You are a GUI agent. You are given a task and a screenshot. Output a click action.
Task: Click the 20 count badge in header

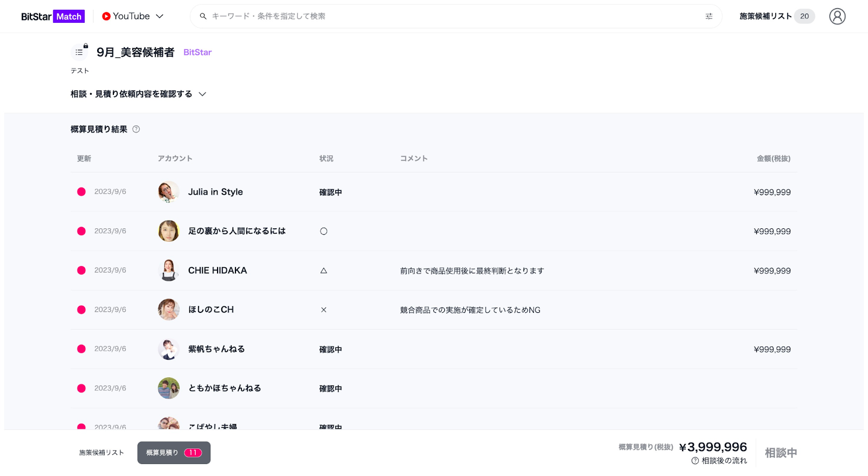coord(805,16)
